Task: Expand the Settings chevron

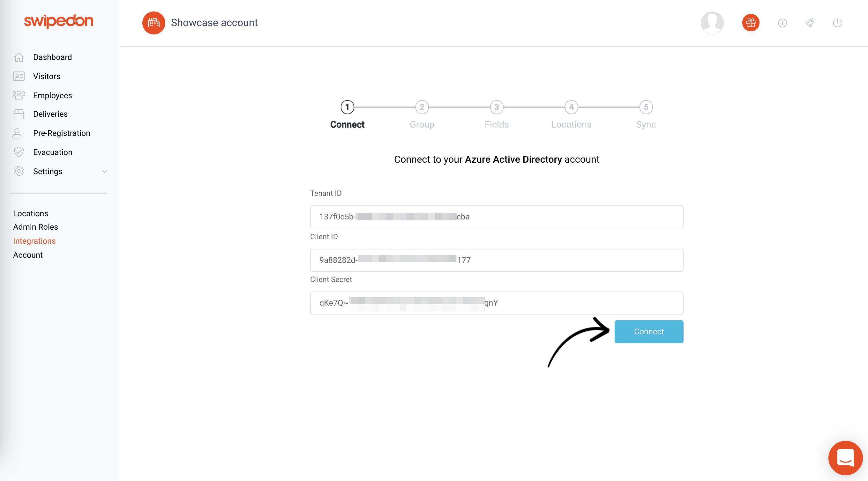Action: click(104, 172)
